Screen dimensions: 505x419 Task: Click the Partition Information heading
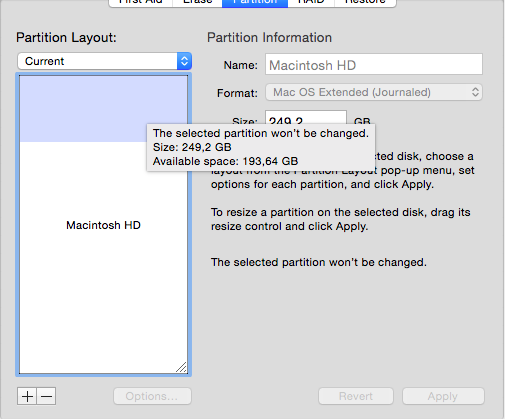coord(269,37)
